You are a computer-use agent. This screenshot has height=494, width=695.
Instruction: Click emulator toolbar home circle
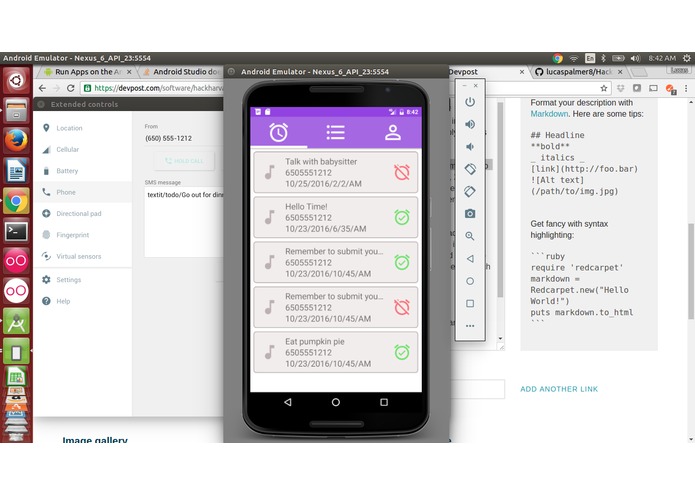[470, 281]
